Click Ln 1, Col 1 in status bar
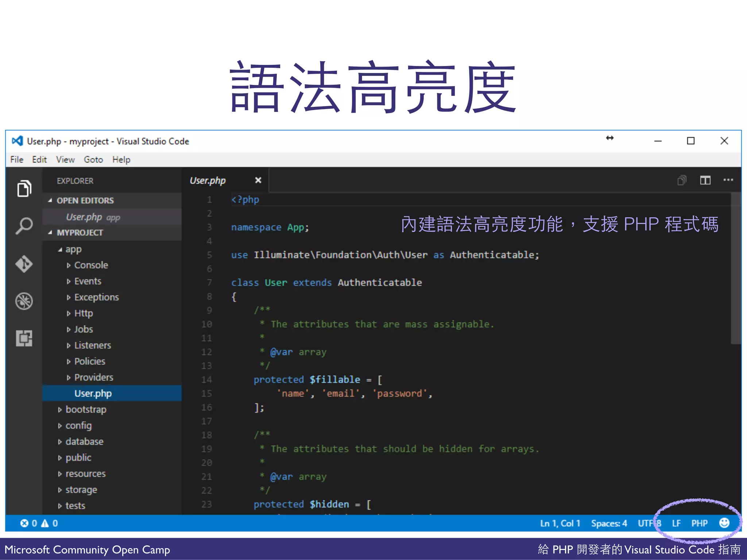Screen dimensions: 747x560 tap(560, 524)
